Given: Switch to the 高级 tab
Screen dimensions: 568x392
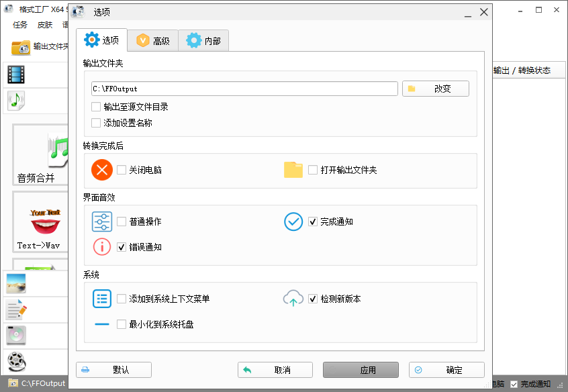Looking at the screenshot, I should (x=153, y=40).
